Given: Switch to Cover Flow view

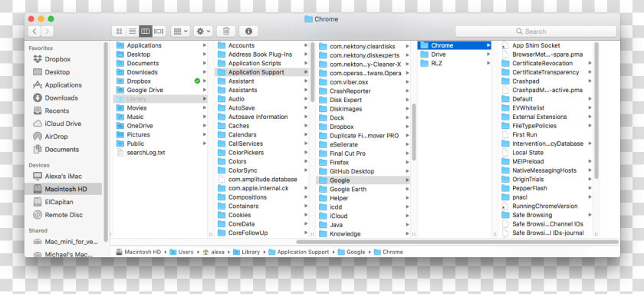Looking at the screenshot, I should (x=159, y=31).
